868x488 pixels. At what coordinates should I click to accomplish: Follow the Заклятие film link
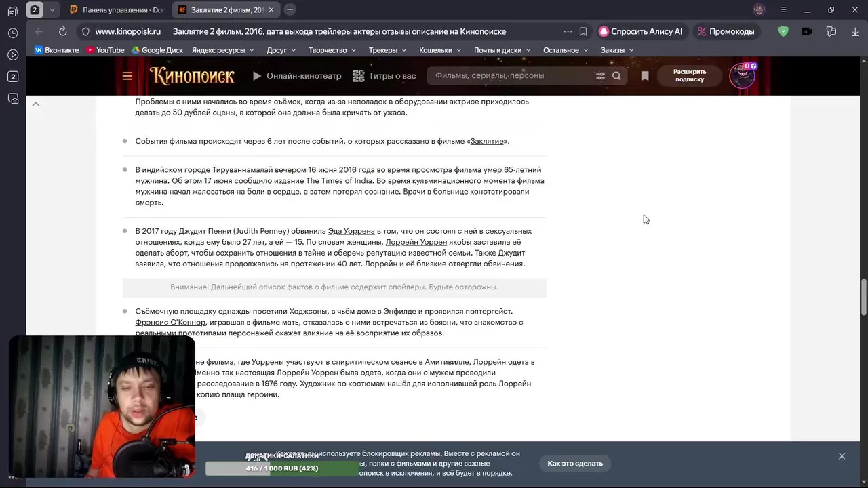point(487,141)
